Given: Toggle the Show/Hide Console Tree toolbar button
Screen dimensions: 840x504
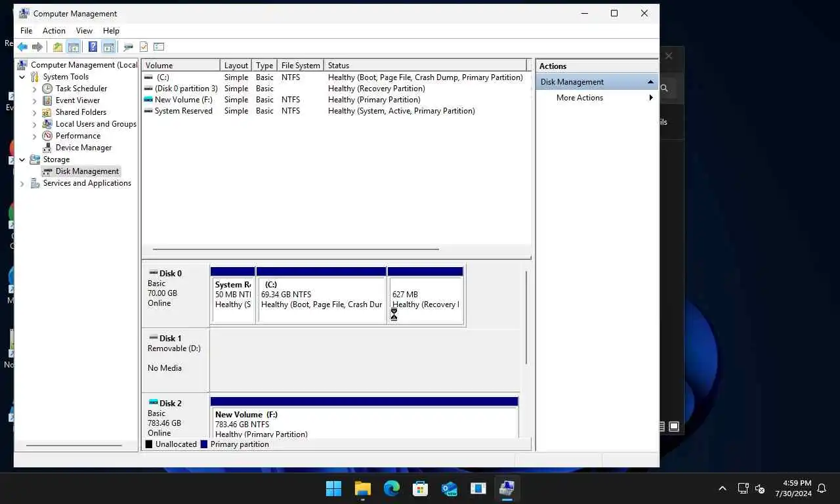Looking at the screenshot, I should 73,47.
